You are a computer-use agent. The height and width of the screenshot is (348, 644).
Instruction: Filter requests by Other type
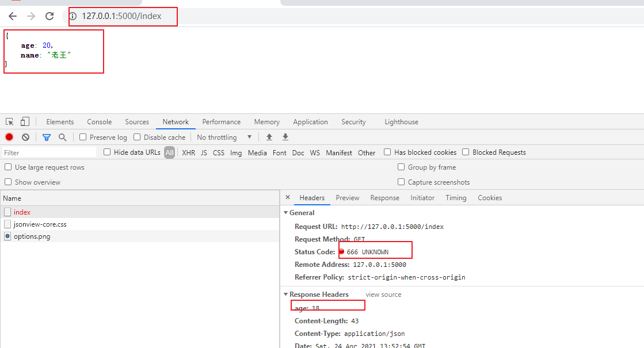[367, 152]
